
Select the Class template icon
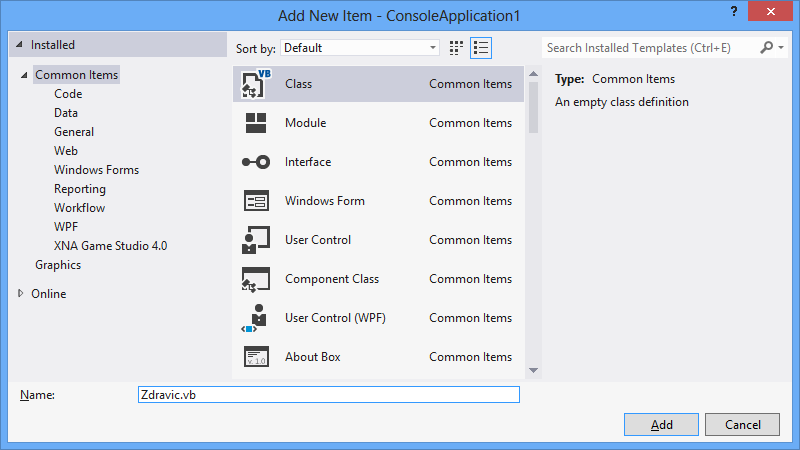tap(255, 84)
